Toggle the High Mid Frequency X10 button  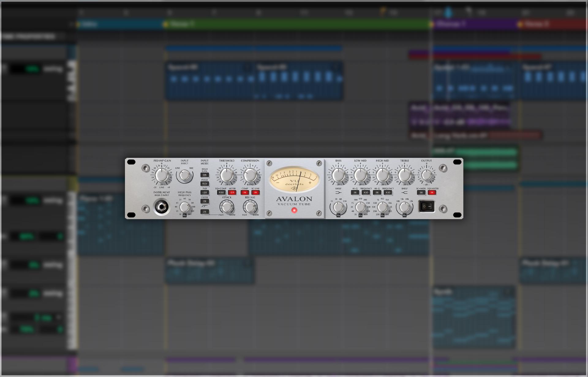click(x=388, y=192)
